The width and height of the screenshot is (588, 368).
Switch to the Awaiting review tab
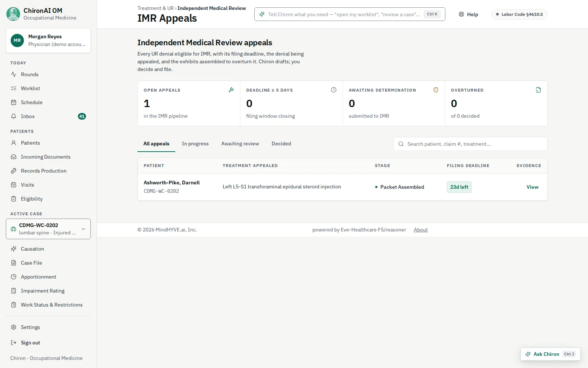(x=240, y=144)
